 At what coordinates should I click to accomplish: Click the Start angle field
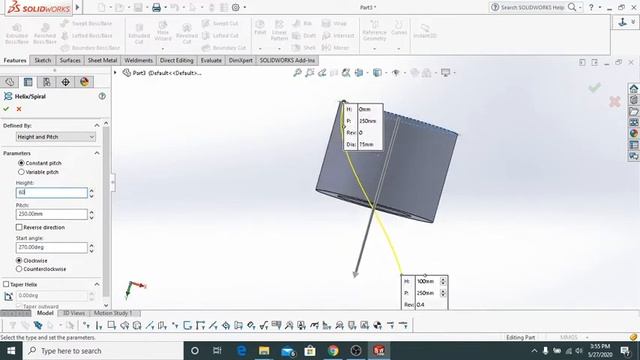point(52,247)
